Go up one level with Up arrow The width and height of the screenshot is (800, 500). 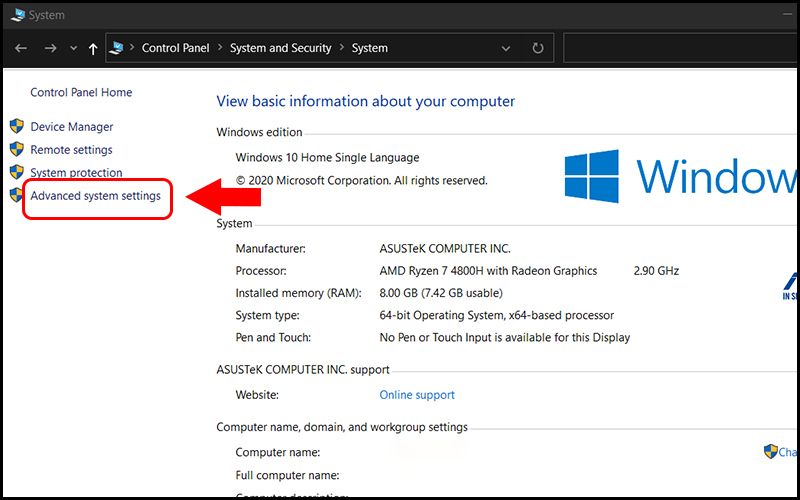pyautogui.click(x=93, y=48)
